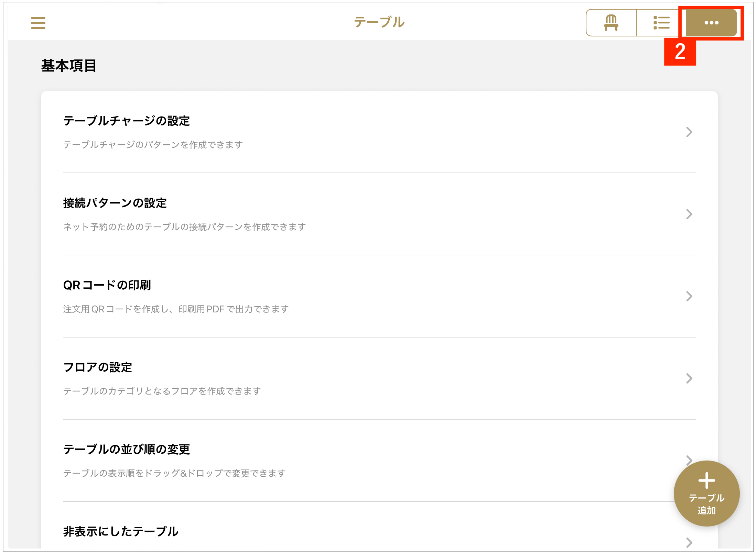Switch to table seat layout view
Image resolution: width=756 pixels, height=554 pixels.
[x=611, y=23]
